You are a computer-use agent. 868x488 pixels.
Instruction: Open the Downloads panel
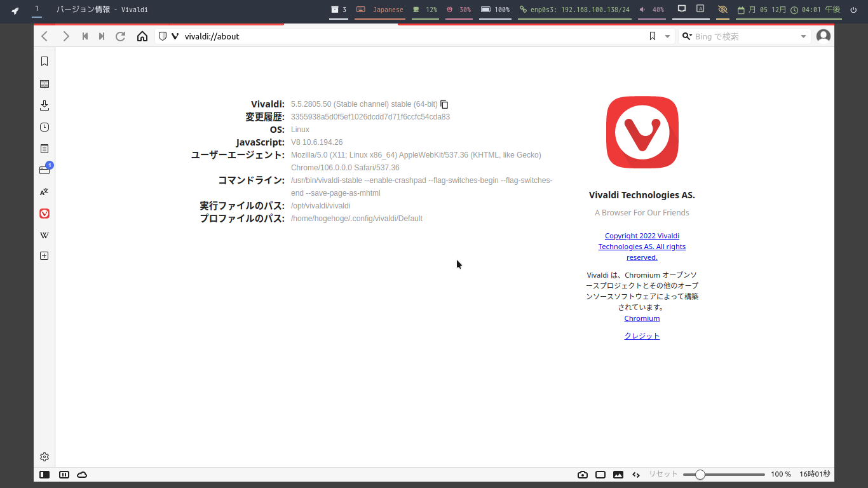coord(44,105)
